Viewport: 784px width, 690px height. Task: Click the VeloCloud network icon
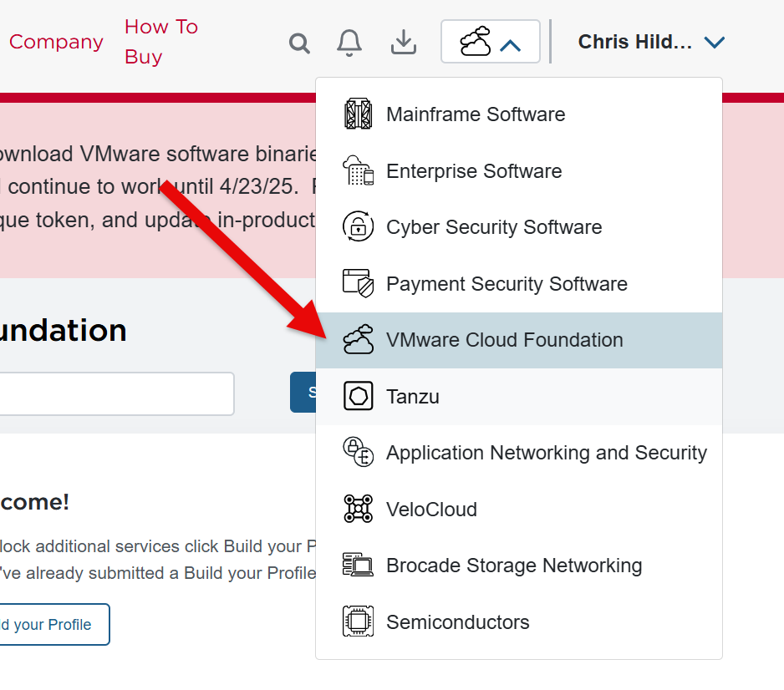359,509
